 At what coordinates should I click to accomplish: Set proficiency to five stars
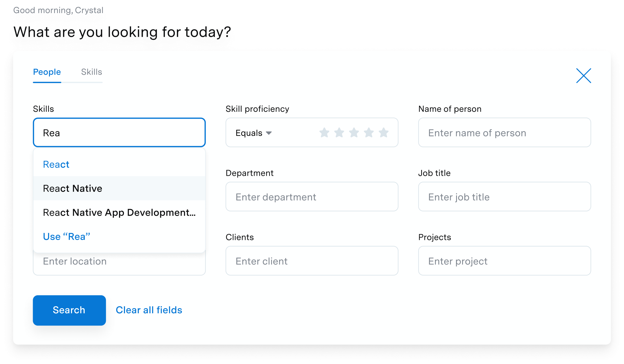(384, 133)
